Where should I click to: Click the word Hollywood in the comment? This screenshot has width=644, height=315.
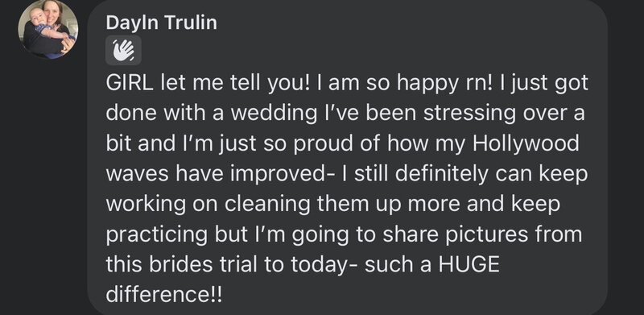[x=526, y=143]
